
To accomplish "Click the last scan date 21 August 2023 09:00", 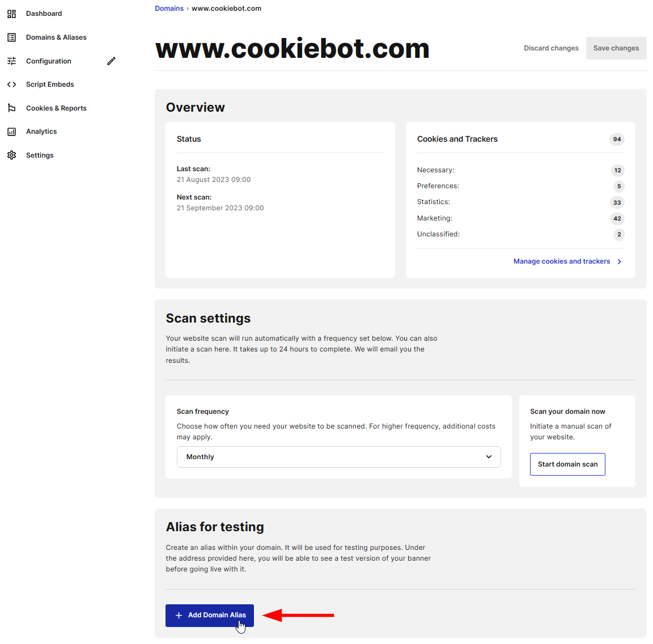I will 214,180.
